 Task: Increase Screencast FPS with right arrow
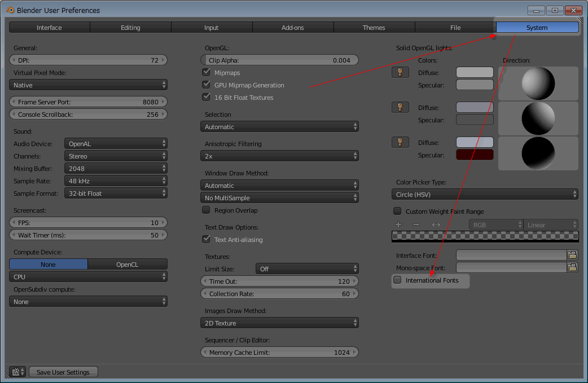[163, 223]
